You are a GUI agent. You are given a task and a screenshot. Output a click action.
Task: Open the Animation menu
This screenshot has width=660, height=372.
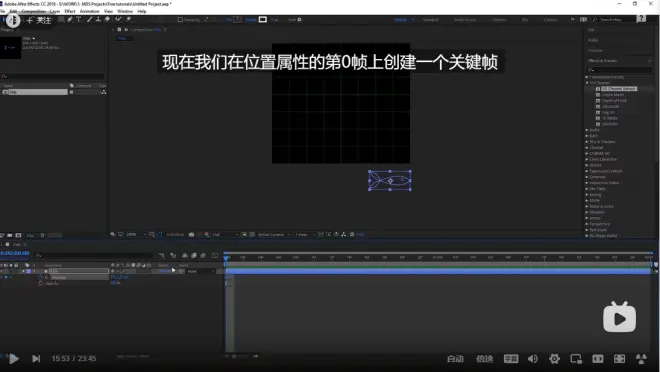click(x=90, y=11)
